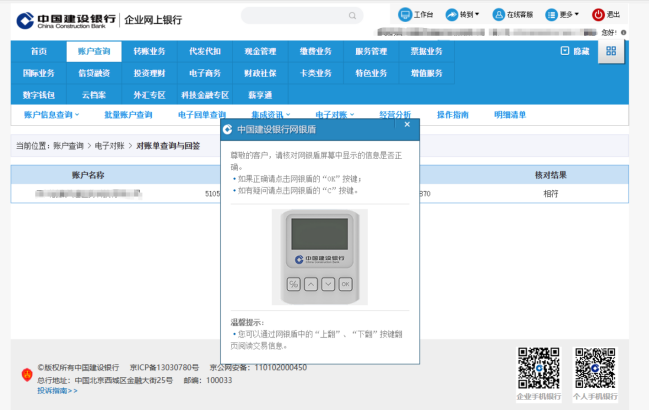
Task: Open the 服务管理 tab
Action: (371, 51)
